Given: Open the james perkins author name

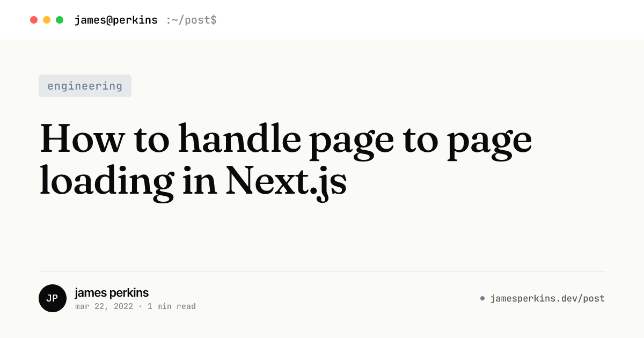Looking at the screenshot, I should [x=112, y=292].
